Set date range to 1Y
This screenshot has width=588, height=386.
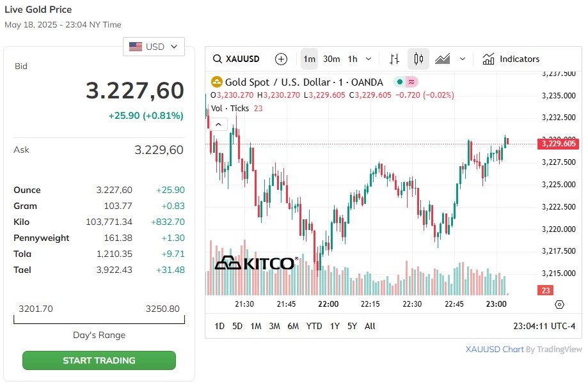pyautogui.click(x=335, y=326)
